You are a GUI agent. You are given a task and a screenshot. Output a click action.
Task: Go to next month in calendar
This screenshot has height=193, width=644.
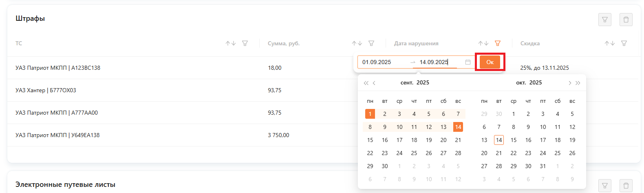tap(569, 83)
